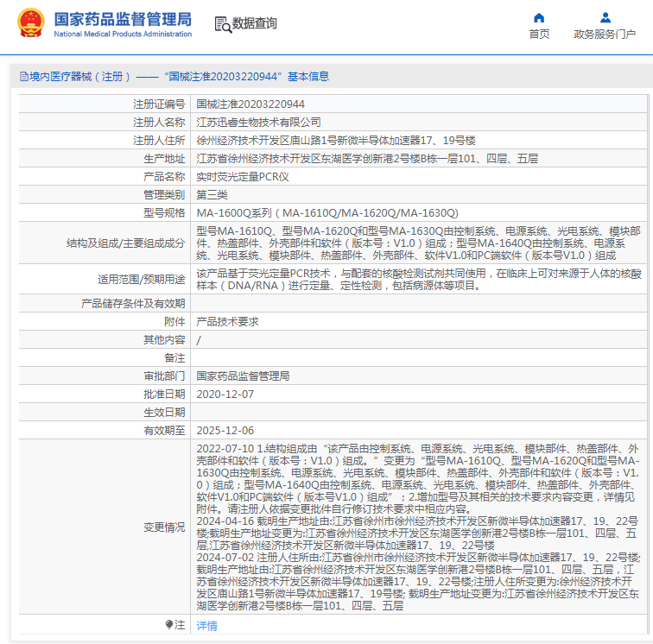The width and height of the screenshot is (653, 644).
Task: Click the 2024-07-02 change record text
Action: tap(418, 582)
